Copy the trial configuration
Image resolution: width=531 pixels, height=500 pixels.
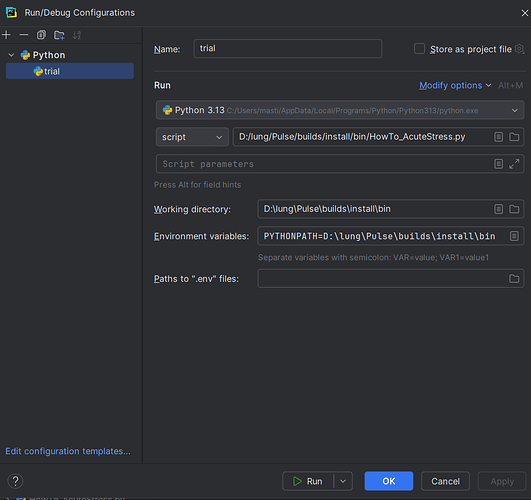click(41, 35)
